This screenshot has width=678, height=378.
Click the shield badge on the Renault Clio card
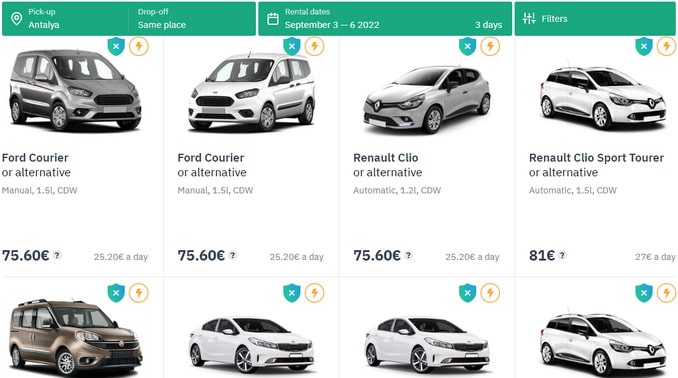(467, 46)
